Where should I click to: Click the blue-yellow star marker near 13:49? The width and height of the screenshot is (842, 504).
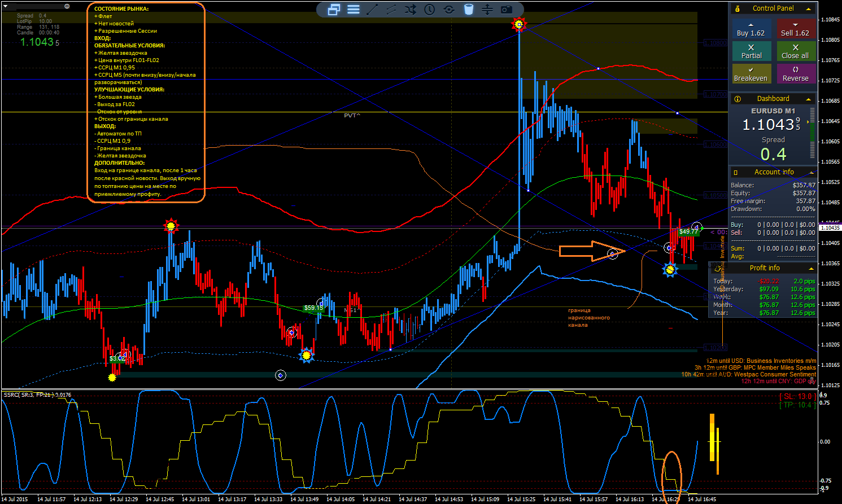(x=306, y=355)
